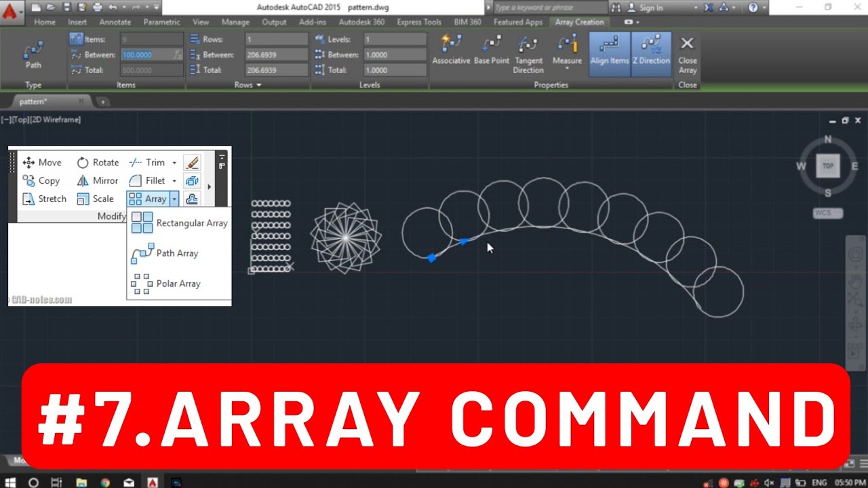Viewport: 868px width, 488px height.
Task: Open the Insert ribbon tab
Action: click(x=77, y=22)
